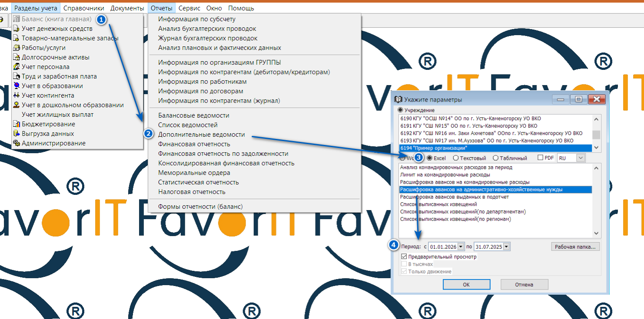
Task: Enable the PDF checkbox
Action: click(x=541, y=158)
